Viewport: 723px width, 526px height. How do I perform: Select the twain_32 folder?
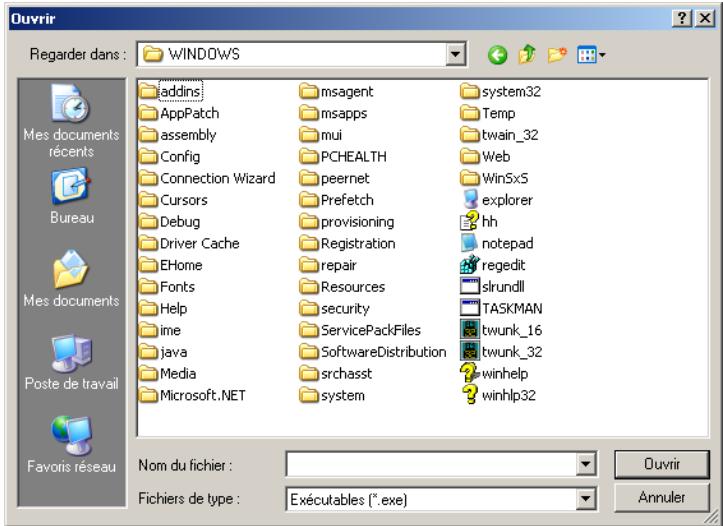click(500, 135)
